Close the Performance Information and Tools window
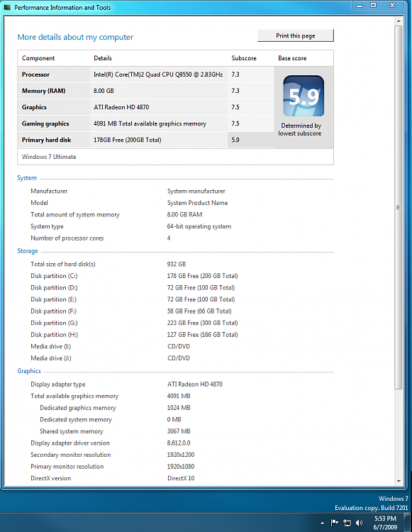 [392, 6]
